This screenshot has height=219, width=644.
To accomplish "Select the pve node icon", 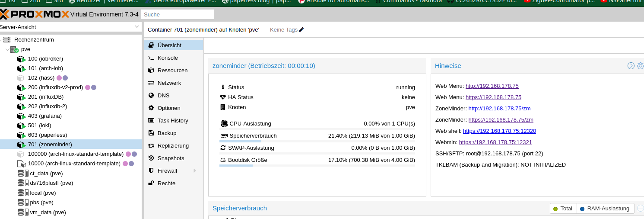I will point(14,49).
